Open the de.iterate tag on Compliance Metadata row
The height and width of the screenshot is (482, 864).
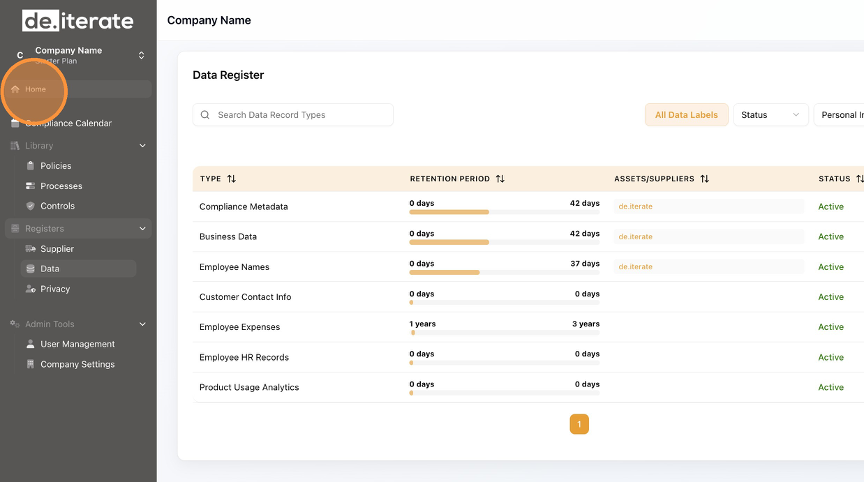tap(636, 206)
